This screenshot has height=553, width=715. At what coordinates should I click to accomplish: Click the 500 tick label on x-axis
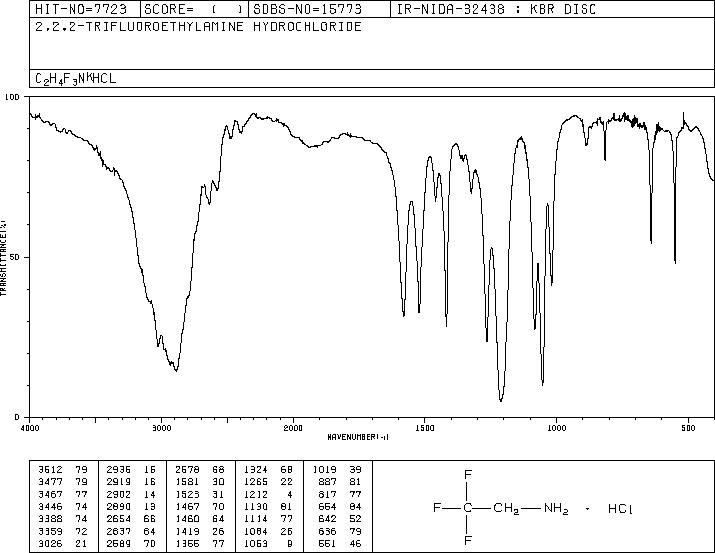(688, 428)
